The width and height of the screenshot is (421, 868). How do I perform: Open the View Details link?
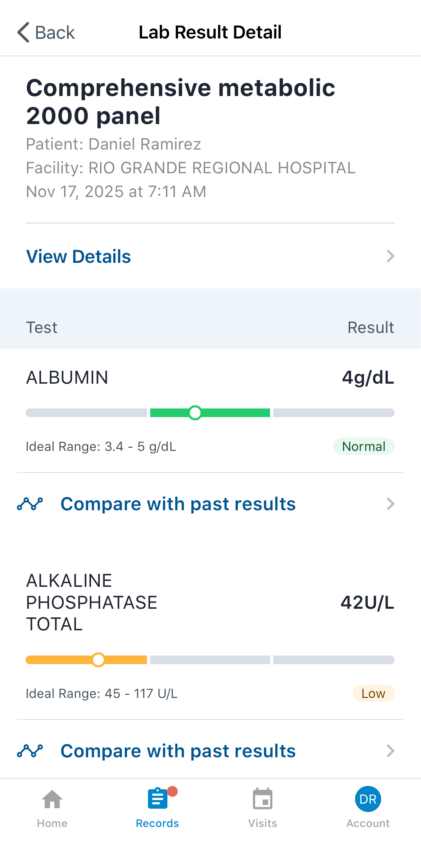[x=78, y=256]
